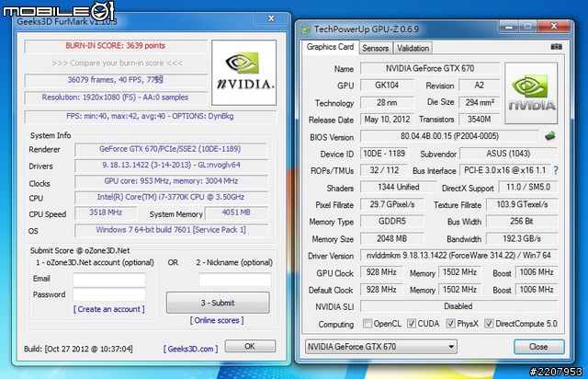
Task: Click the Bandwidth field 192.3 GB/s
Action: tap(522, 238)
